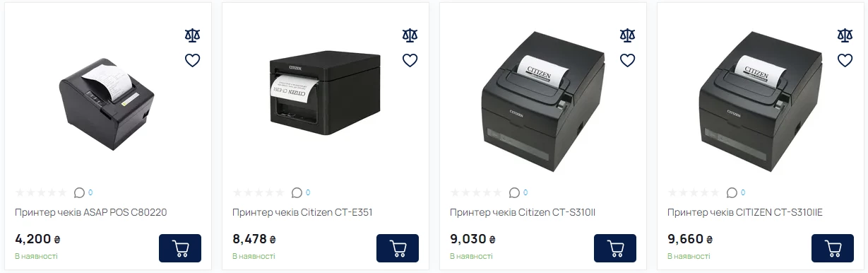Image resolution: width=868 pixels, height=273 pixels.
Task: Open the Принтер чеків Citizen CT-E351 link
Action: point(302,212)
